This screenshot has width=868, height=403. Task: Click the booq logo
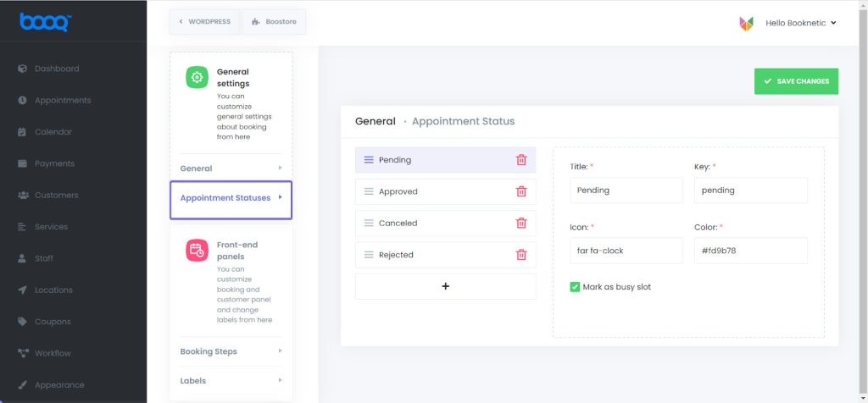click(x=46, y=21)
